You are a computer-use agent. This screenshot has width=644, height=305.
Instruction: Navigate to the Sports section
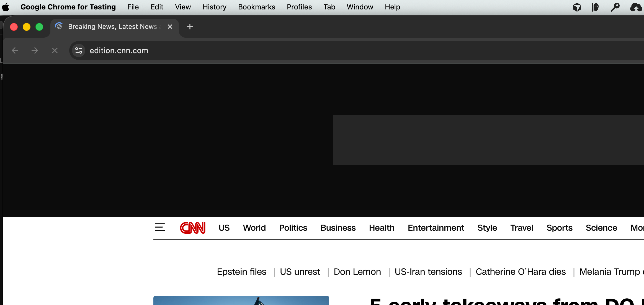(559, 228)
